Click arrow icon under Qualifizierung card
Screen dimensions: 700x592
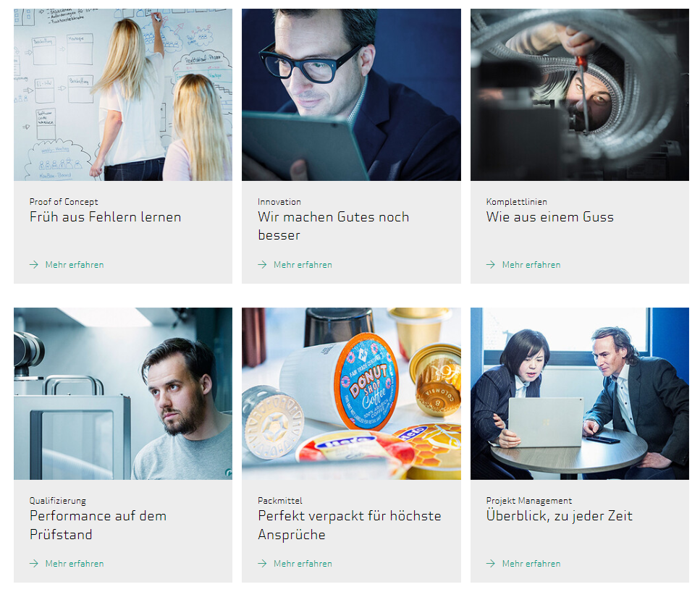pos(34,564)
